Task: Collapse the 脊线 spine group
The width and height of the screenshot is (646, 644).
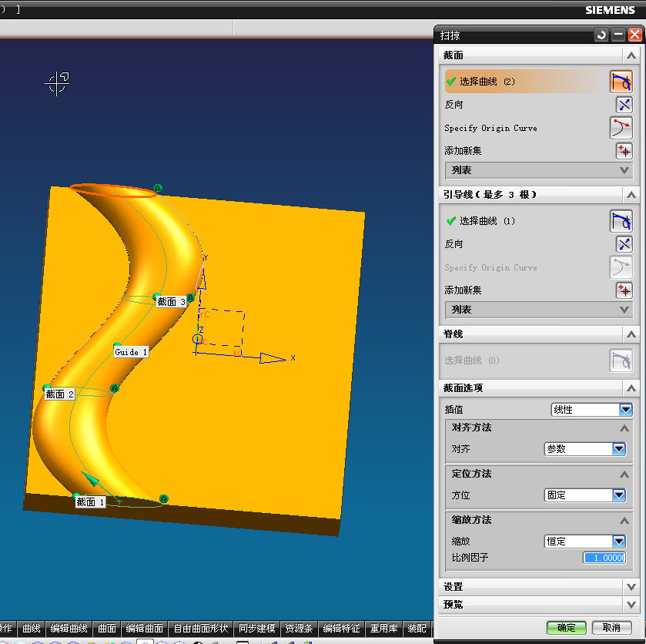Action: point(631,334)
